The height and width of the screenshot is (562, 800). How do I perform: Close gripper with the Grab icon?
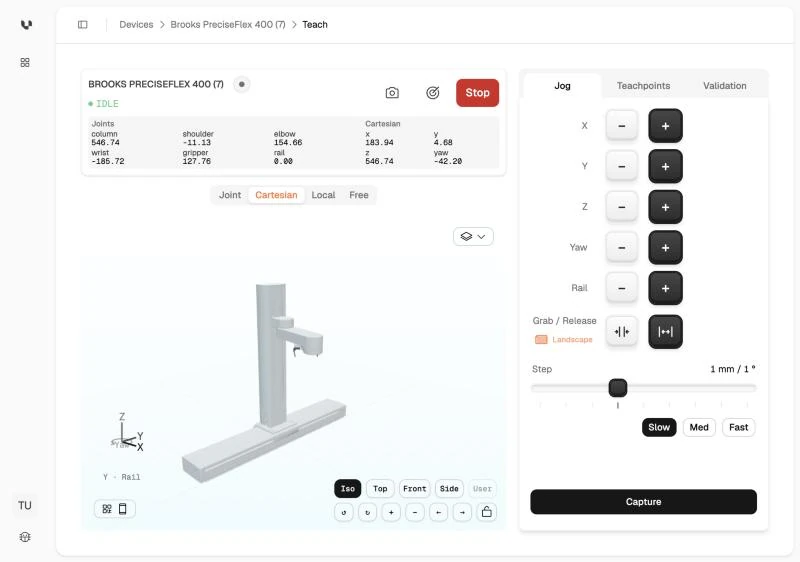click(x=621, y=332)
